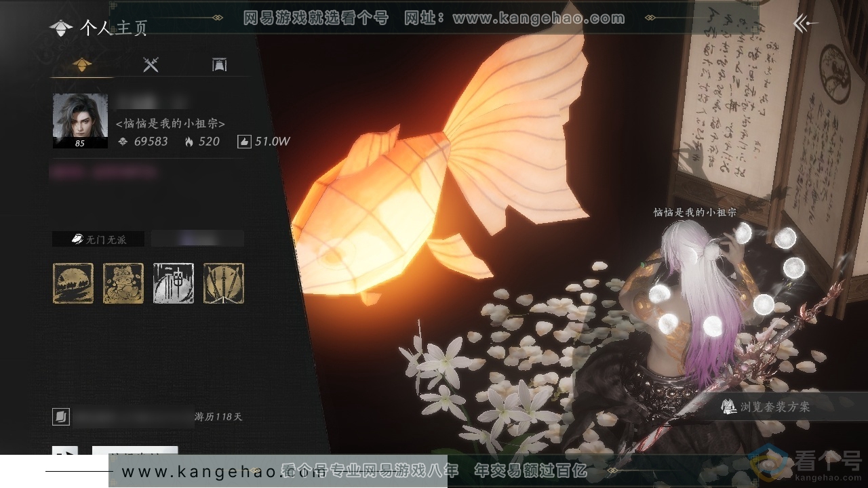The width and height of the screenshot is (868, 488).
Task: Click the 69583 stat value
Action: tap(151, 142)
